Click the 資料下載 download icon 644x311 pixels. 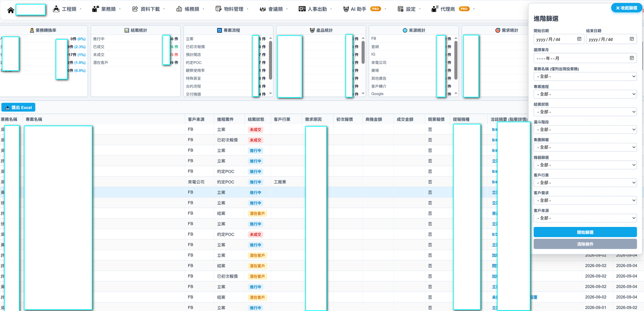(135, 9)
